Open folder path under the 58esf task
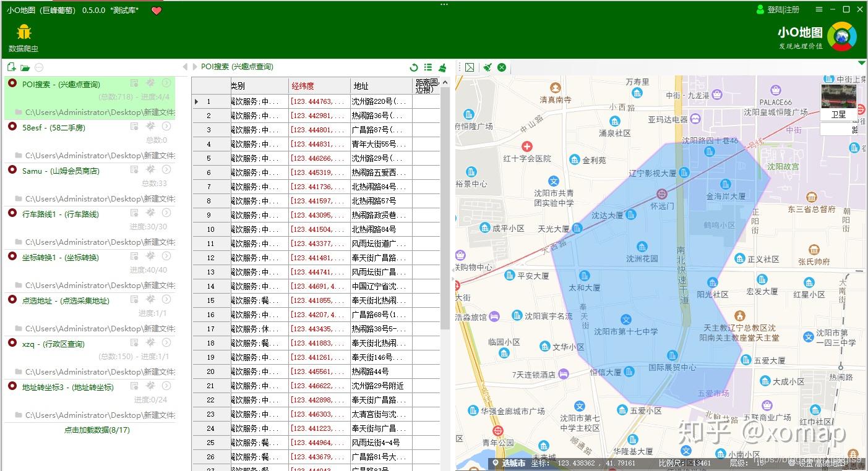 (95, 155)
